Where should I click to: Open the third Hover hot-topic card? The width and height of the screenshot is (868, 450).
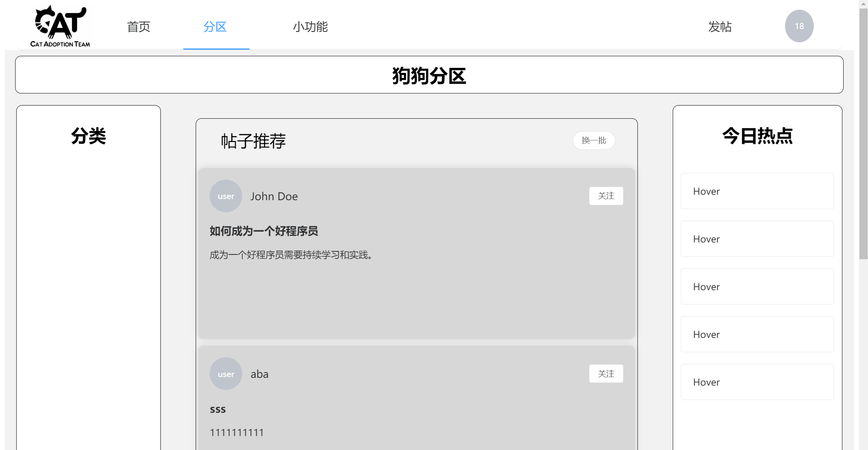tap(757, 287)
